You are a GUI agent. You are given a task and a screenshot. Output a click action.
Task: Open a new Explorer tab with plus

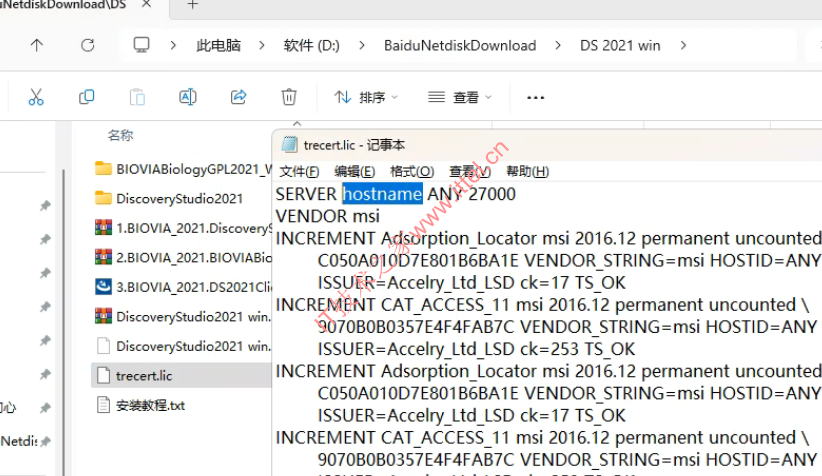click(192, 5)
